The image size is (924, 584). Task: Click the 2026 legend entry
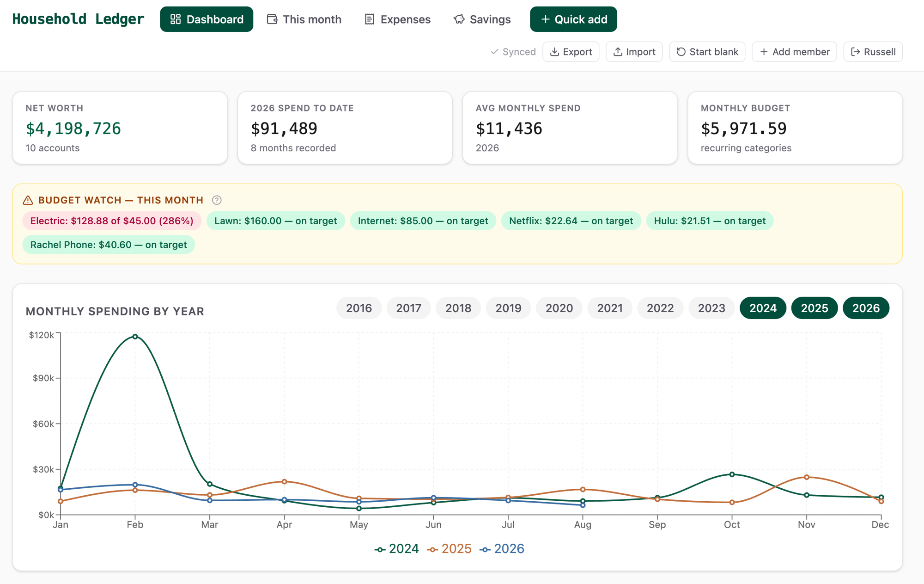pos(502,549)
